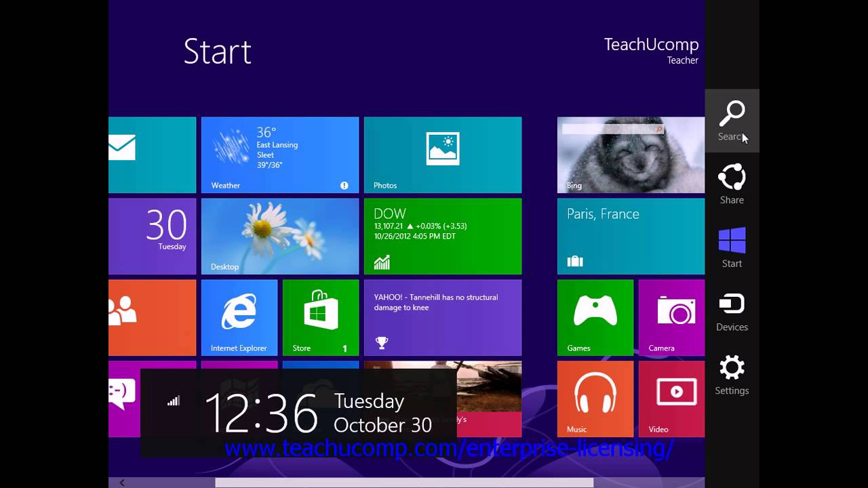Screen dimensions: 868x488
Task: Click the Start charm Windows logo
Action: (x=732, y=241)
